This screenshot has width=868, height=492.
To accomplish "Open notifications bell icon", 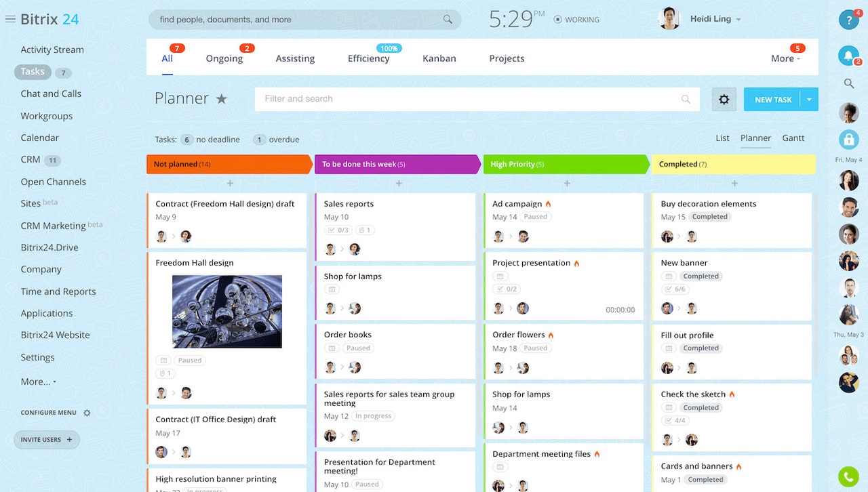I will 848,56.
